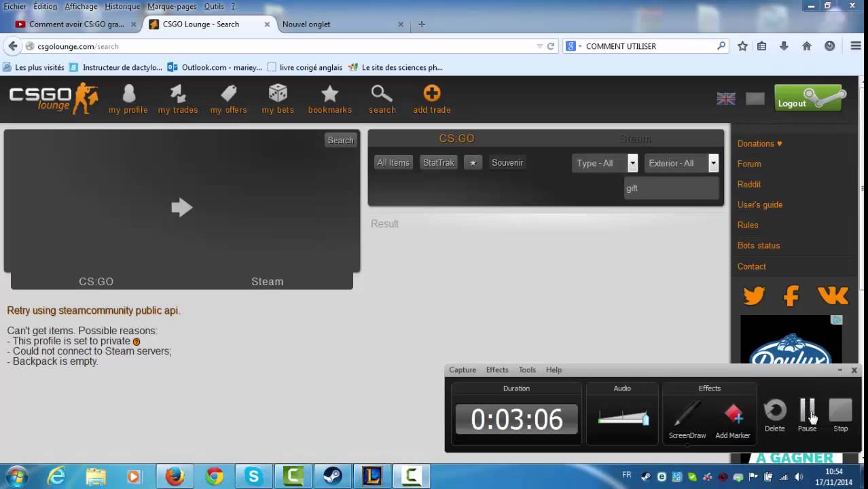
Task: Open a new tab with plus
Action: click(x=422, y=24)
